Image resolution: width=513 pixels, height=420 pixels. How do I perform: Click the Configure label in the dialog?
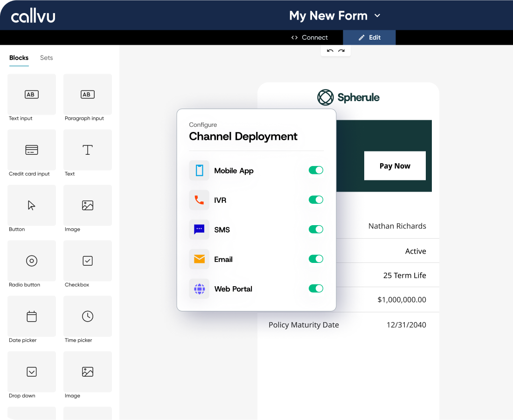pyautogui.click(x=203, y=124)
